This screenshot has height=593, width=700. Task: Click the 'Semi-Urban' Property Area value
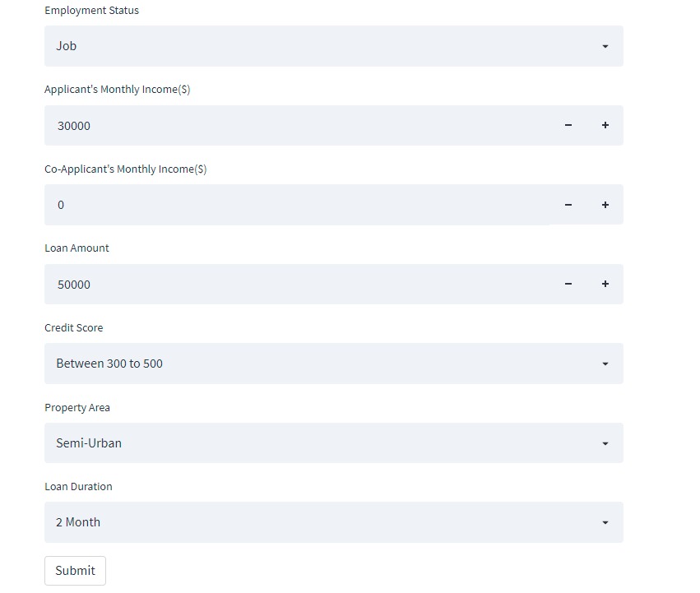click(88, 442)
